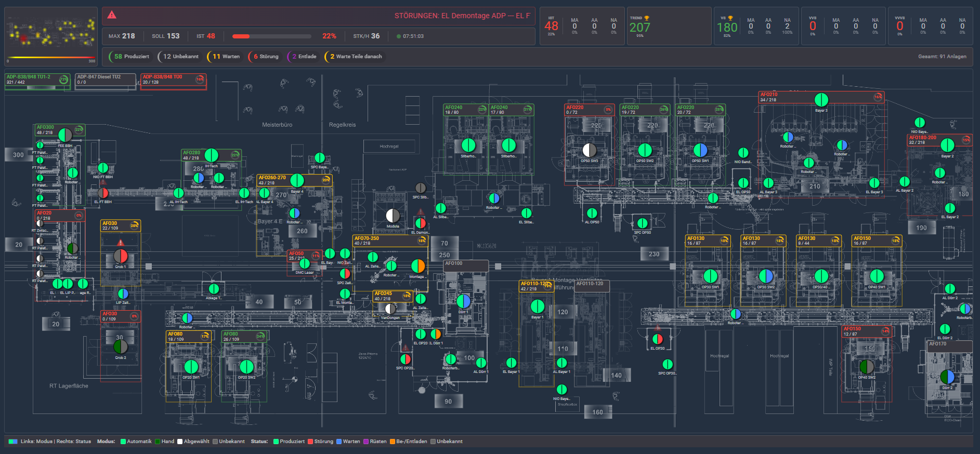Filter by the 2 Warte Teile danach pill
980x454 pixels.
point(355,56)
